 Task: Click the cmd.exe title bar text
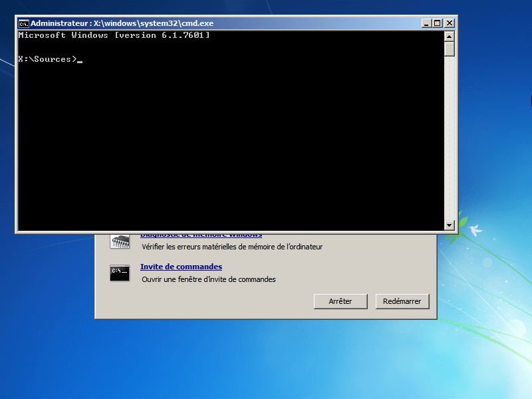[122, 23]
